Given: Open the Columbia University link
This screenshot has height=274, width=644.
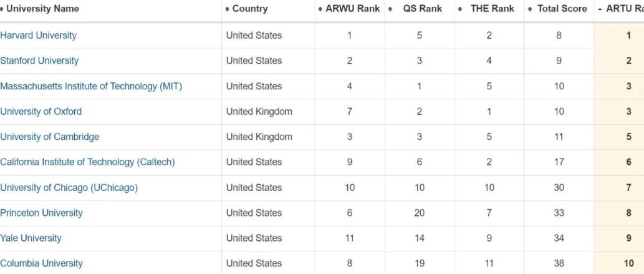Looking at the screenshot, I should tap(42, 263).
